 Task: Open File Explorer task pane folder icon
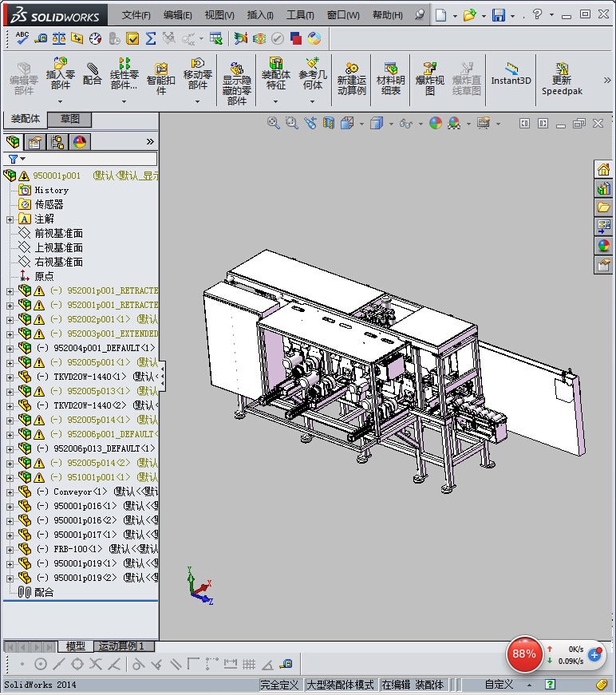603,207
